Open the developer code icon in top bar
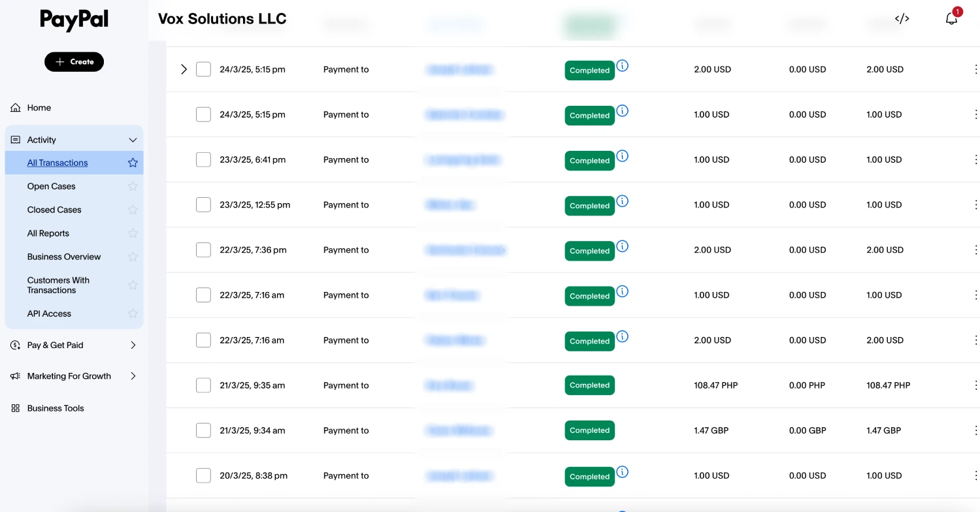Viewport: 980px width, 512px height. coord(902,18)
